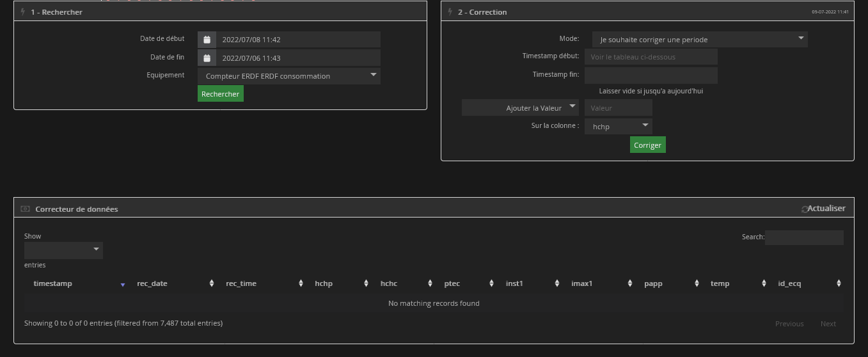Screen dimensions: 868x357
Task: Click the Next pagination link
Action: coord(828,324)
